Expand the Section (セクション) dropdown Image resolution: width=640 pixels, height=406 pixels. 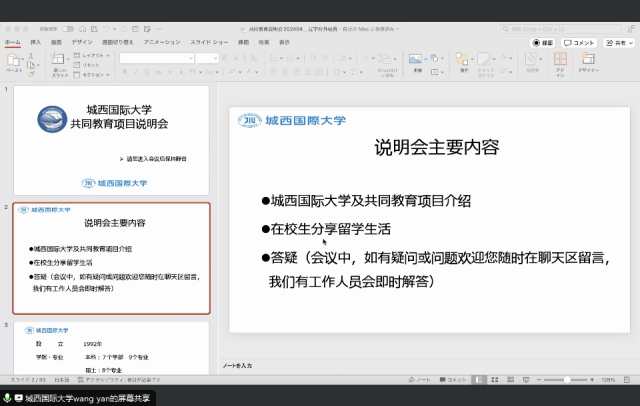tap(108, 75)
